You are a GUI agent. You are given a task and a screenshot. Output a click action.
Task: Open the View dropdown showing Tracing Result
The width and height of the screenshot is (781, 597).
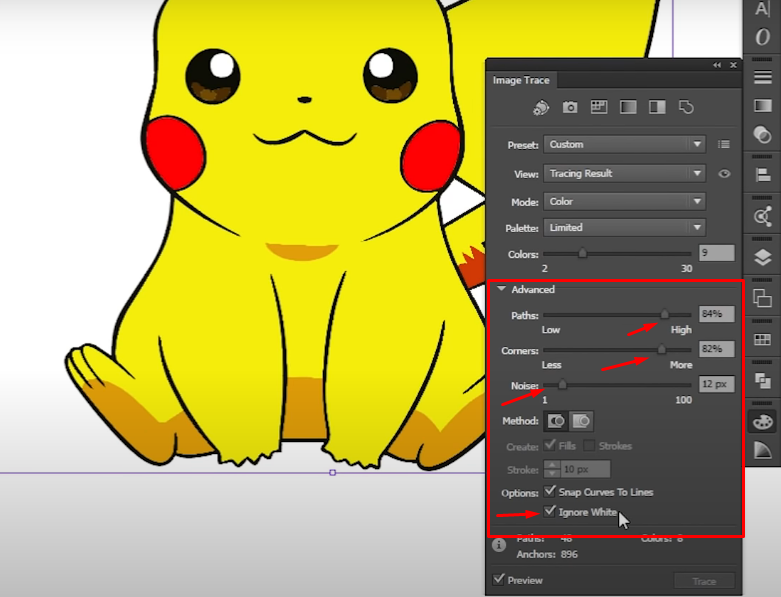624,173
